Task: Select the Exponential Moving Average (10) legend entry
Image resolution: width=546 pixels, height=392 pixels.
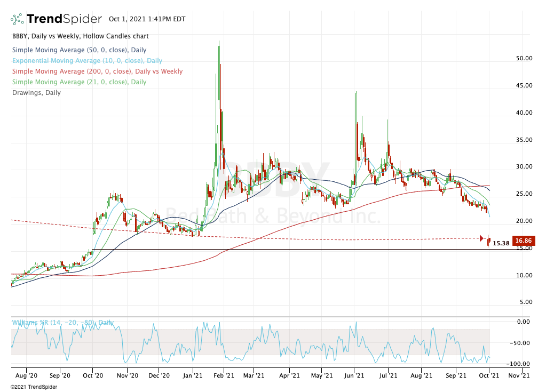Action: pos(87,60)
